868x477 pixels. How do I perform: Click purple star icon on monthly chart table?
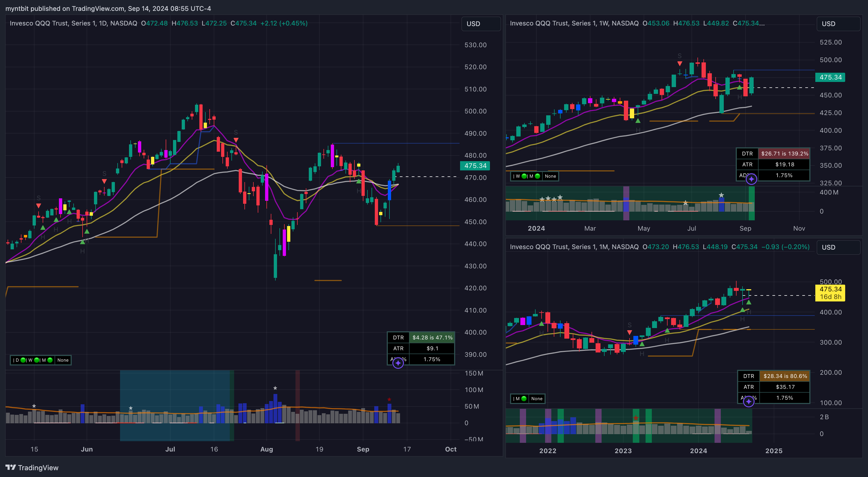(x=749, y=402)
